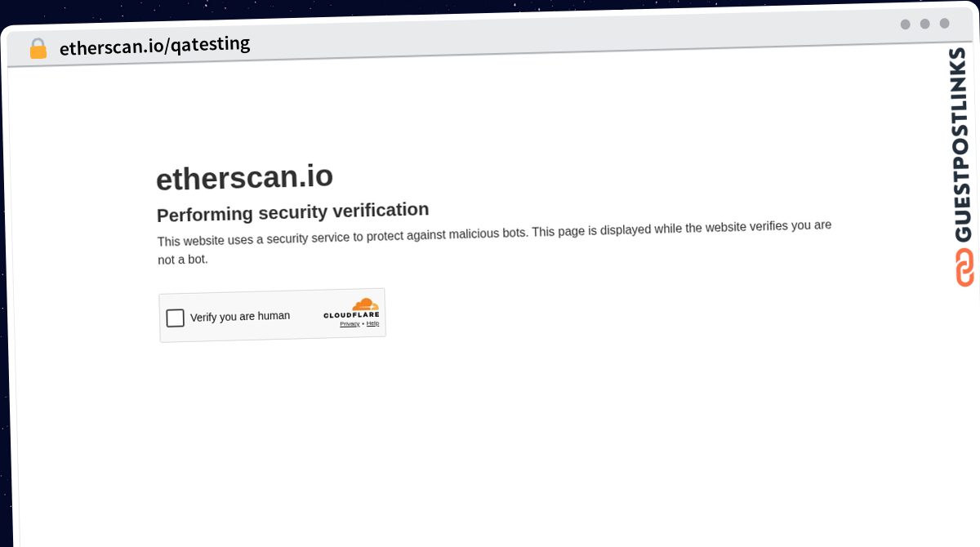Select the etherscan.io/qatesting address text

click(154, 45)
